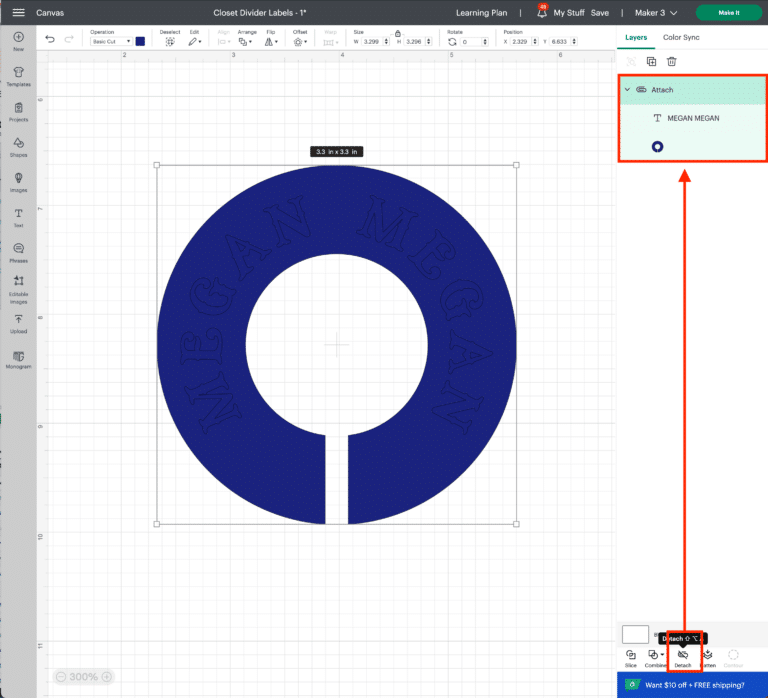Click the Slice tool icon
The image size is (768, 698).
point(631,657)
